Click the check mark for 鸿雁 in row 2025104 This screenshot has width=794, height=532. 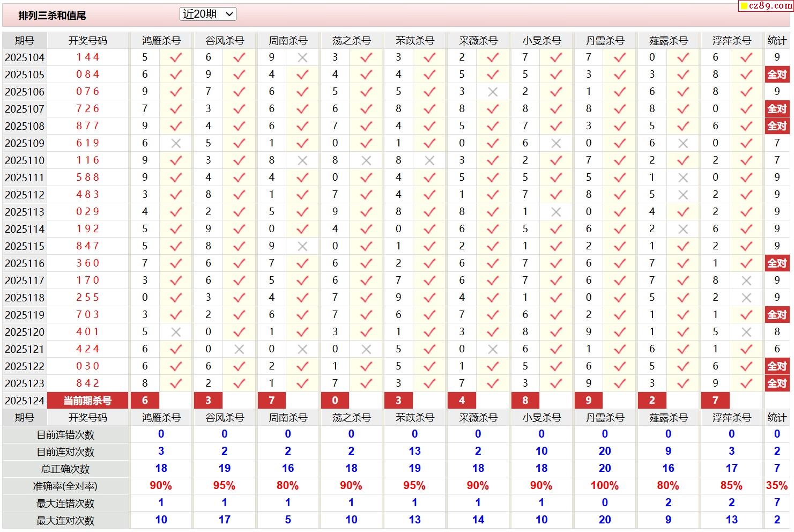click(176, 57)
